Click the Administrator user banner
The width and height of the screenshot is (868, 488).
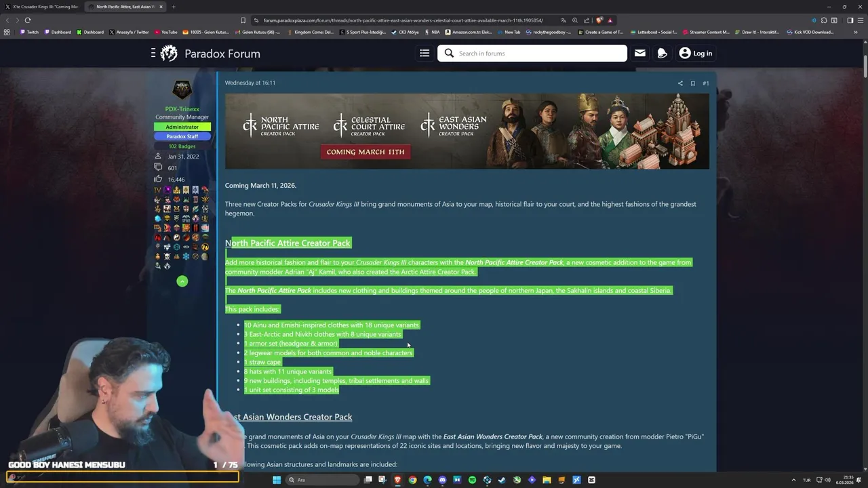(182, 127)
